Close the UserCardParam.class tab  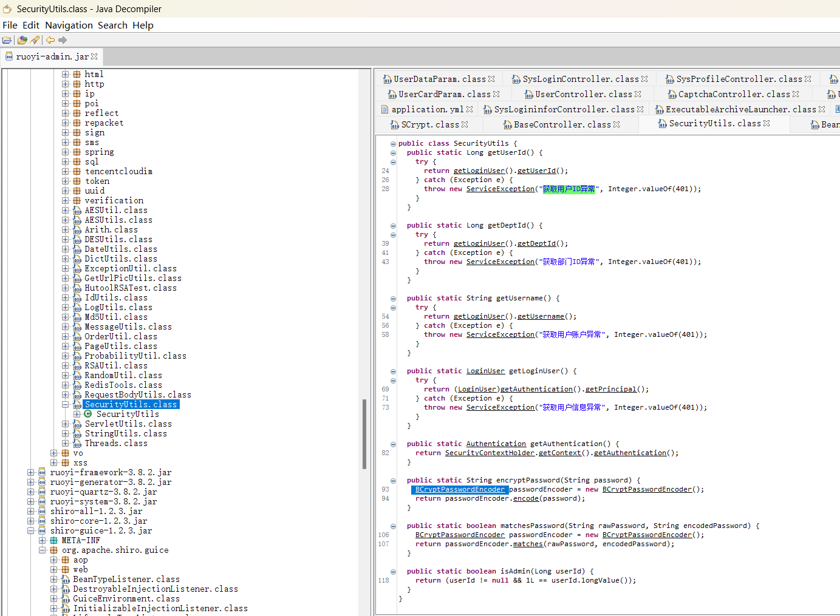coord(496,94)
